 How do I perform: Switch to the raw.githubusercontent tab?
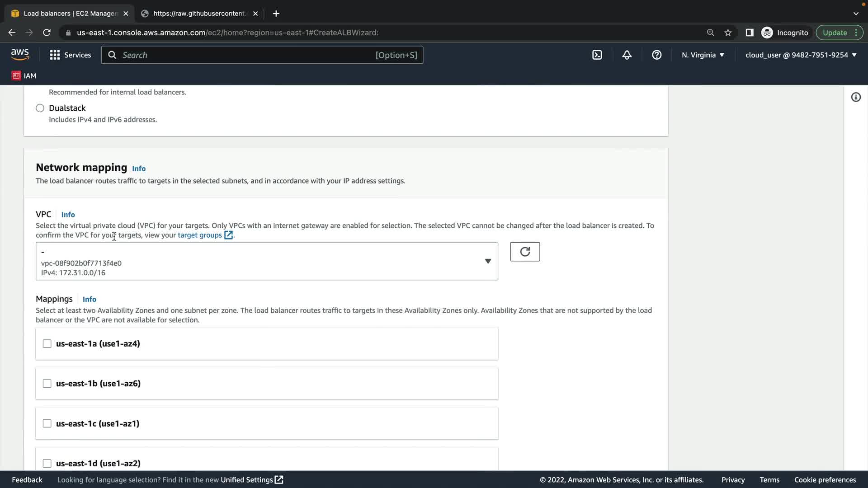point(199,14)
